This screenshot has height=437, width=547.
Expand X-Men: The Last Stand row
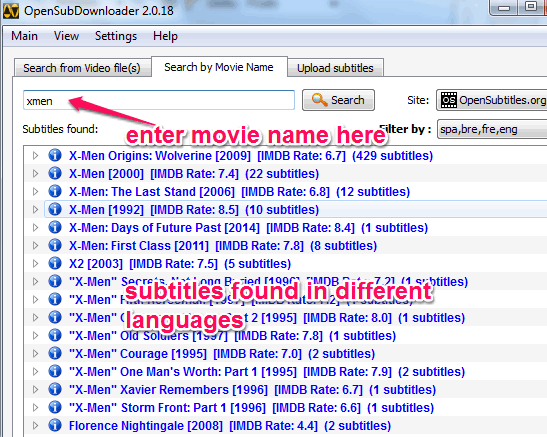tap(35, 191)
